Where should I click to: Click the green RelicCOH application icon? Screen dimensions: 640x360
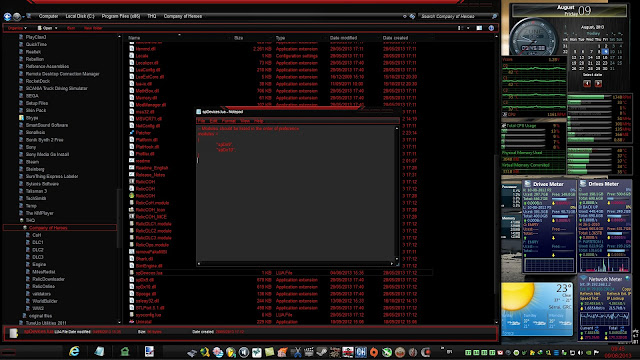tap(131, 196)
